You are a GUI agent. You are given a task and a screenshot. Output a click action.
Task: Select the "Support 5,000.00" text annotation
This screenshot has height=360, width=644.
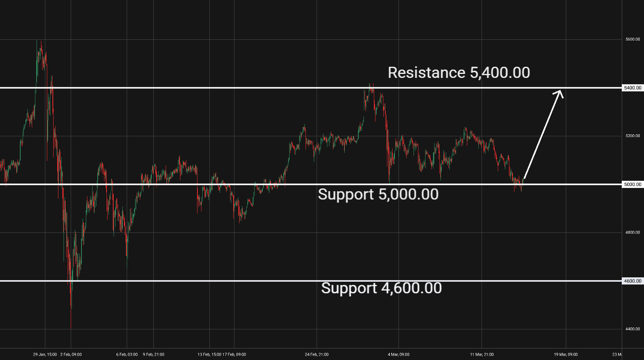pyautogui.click(x=378, y=194)
